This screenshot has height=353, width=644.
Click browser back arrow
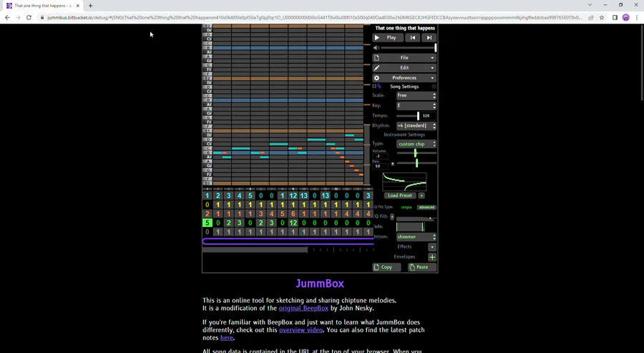pos(7,18)
